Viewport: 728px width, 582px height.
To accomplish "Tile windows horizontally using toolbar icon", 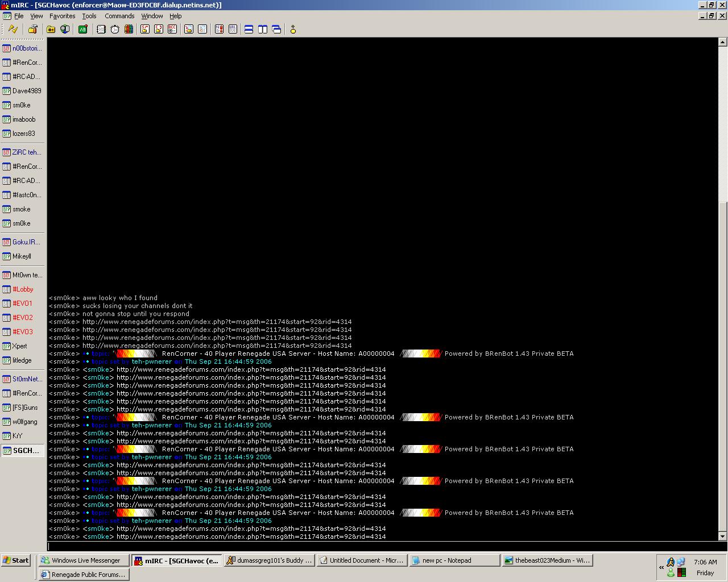I will (249, 30).
